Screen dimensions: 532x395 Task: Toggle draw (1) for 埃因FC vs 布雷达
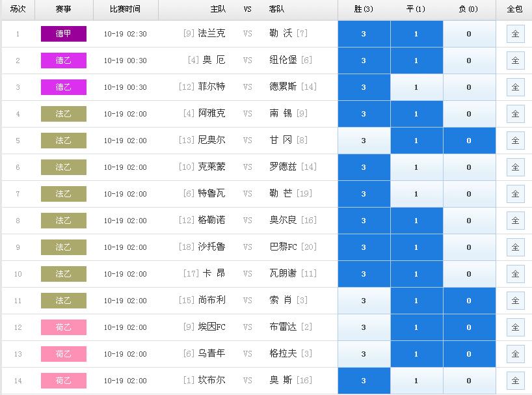pyautogui.click(x=417, y=327)
